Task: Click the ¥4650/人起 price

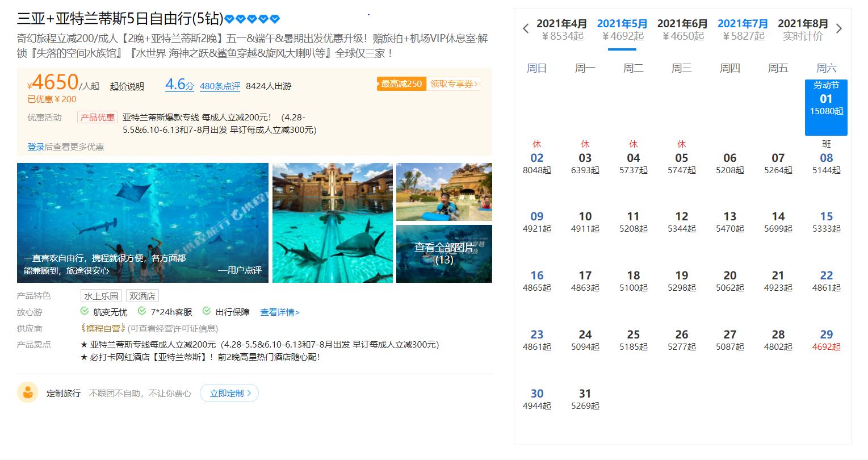Action: click(x=63, y=83)
